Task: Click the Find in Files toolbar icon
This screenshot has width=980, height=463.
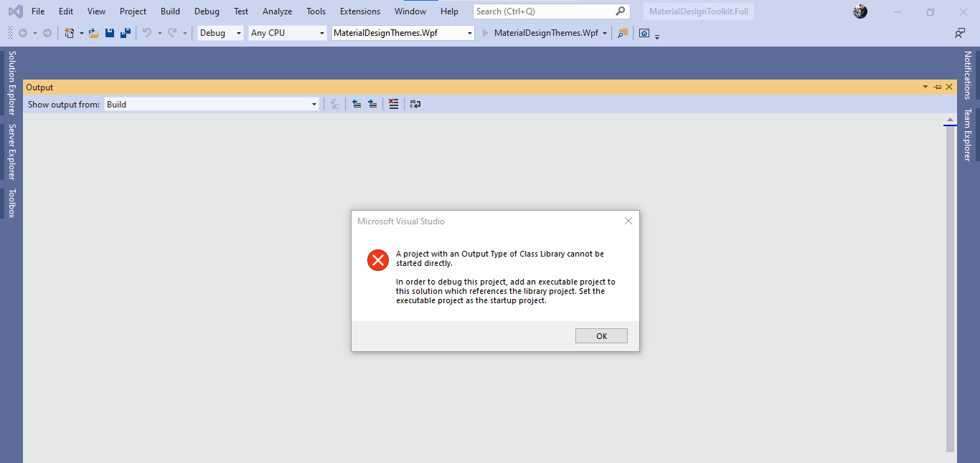Action: 622,33
